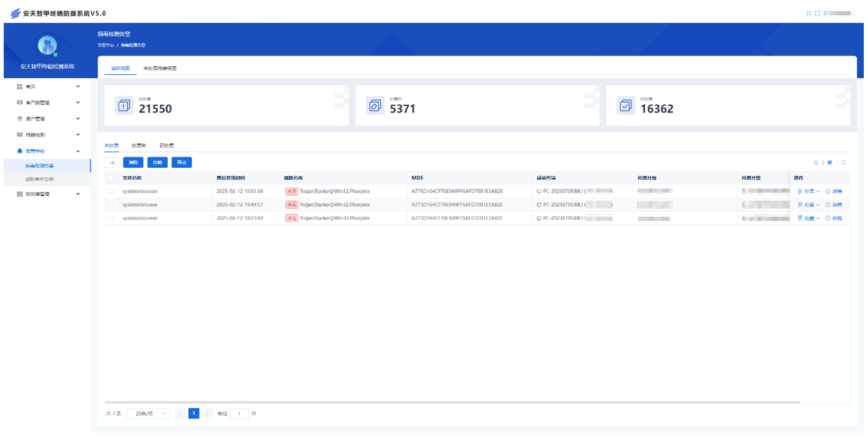Screen dimensions: 868x436
Task: Open 处置 dropdown for the 19:51:36 row
Action: coord(809,192)
